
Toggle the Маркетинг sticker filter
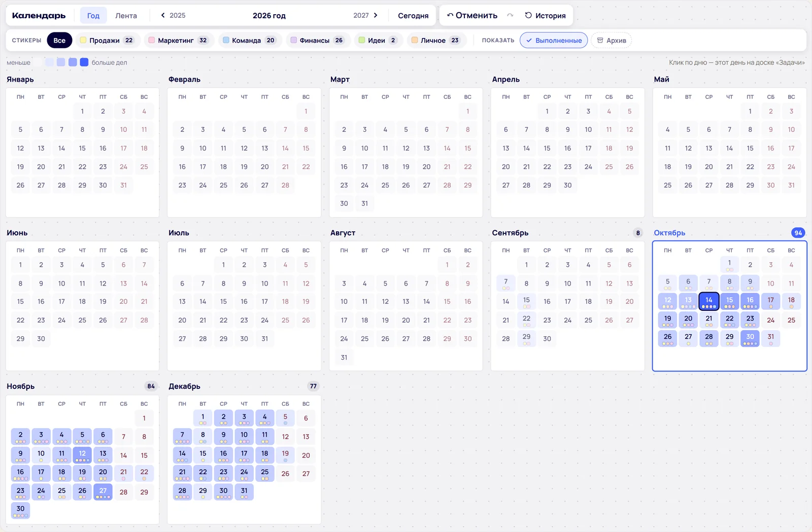click(x=178, y=40)
